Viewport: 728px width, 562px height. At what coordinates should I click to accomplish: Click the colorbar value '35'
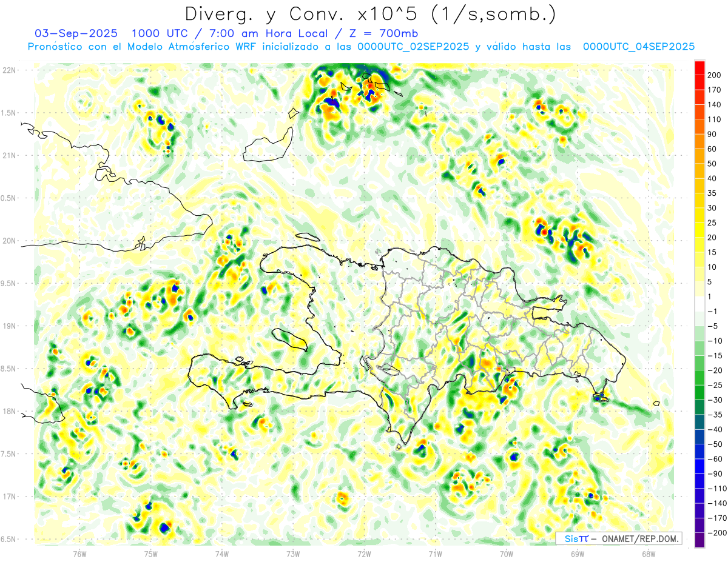[712, 193]
